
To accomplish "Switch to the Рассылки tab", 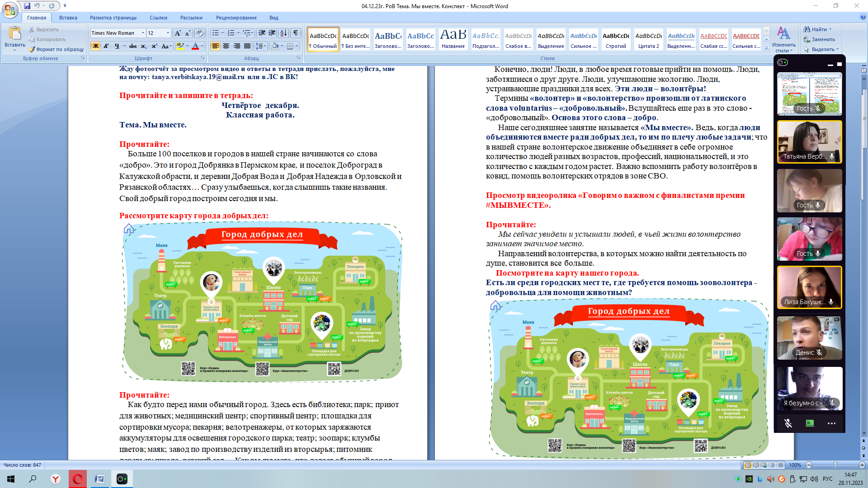I will click(x=191, y=18).
